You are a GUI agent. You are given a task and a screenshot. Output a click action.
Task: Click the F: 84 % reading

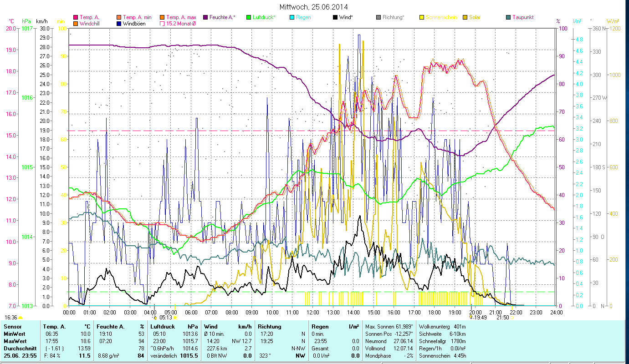tap(53, 356)
